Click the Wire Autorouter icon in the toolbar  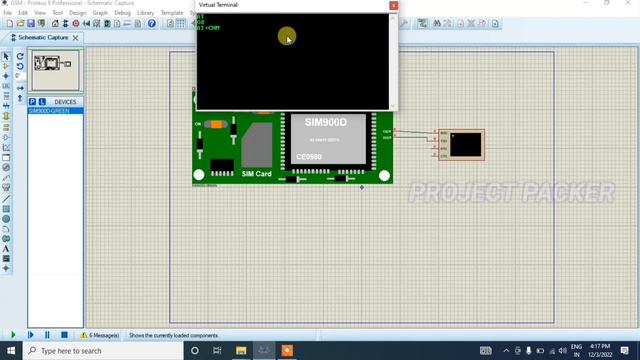tap(422, 24)
